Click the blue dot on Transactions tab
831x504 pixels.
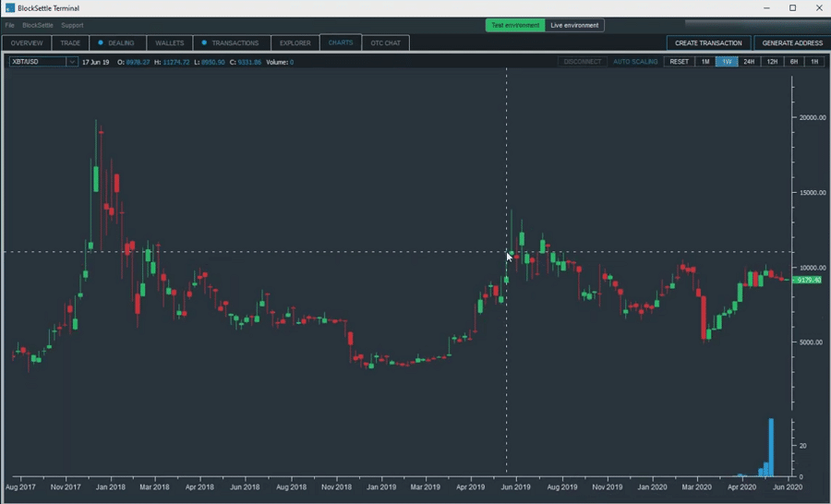[x=204, y=42]
